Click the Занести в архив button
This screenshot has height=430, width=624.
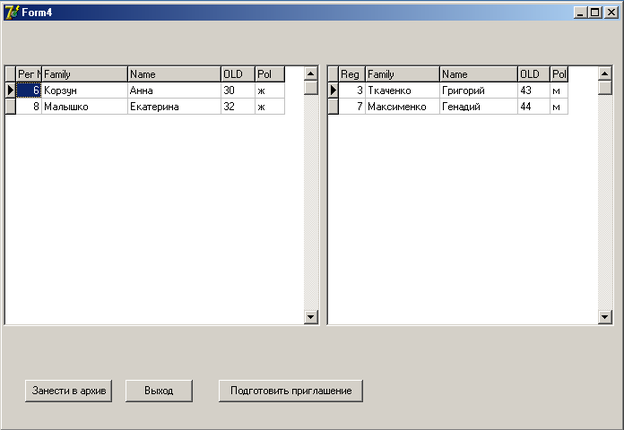(x=68, y=391)
